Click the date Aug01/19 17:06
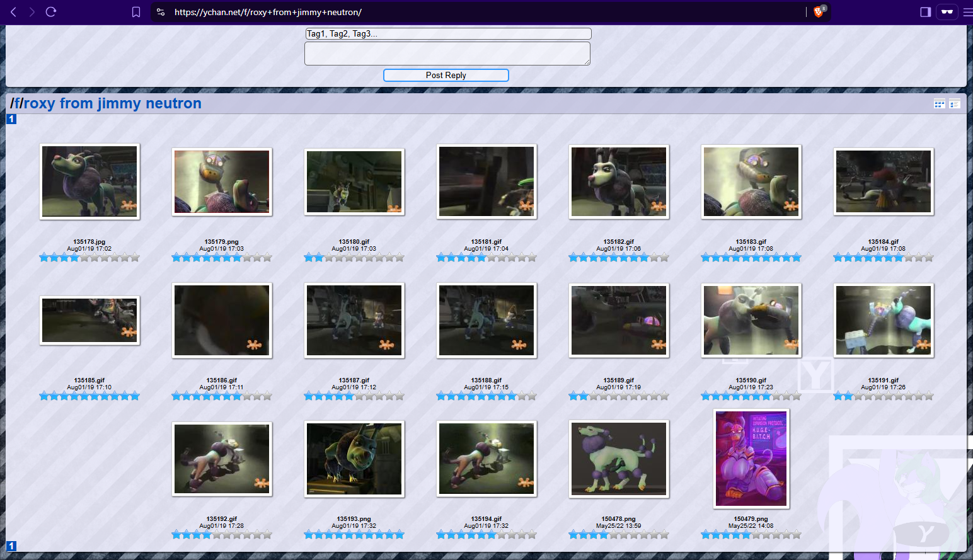The height and width of the screenshot is (560, 973). tap(619, 249)
